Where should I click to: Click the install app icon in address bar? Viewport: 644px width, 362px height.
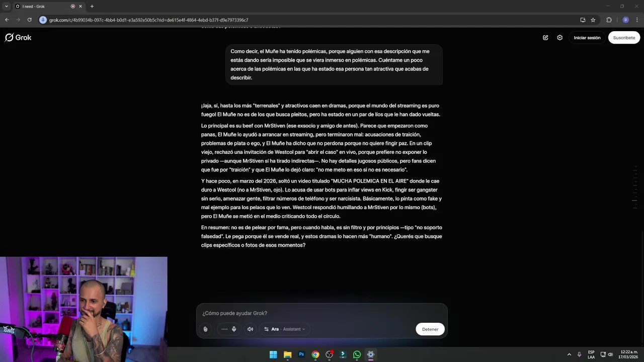(x=583, y=20)
